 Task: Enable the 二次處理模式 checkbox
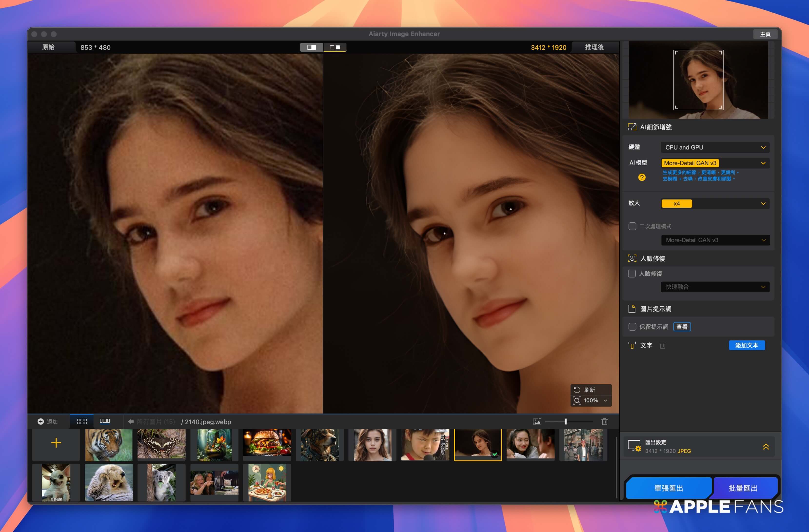(x=632, y=227)
